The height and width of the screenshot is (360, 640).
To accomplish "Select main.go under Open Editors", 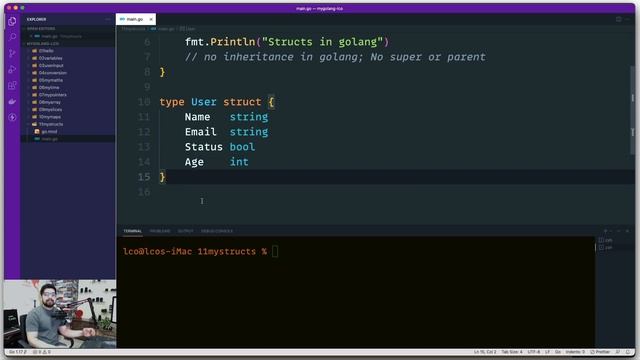I will (68, 36).
